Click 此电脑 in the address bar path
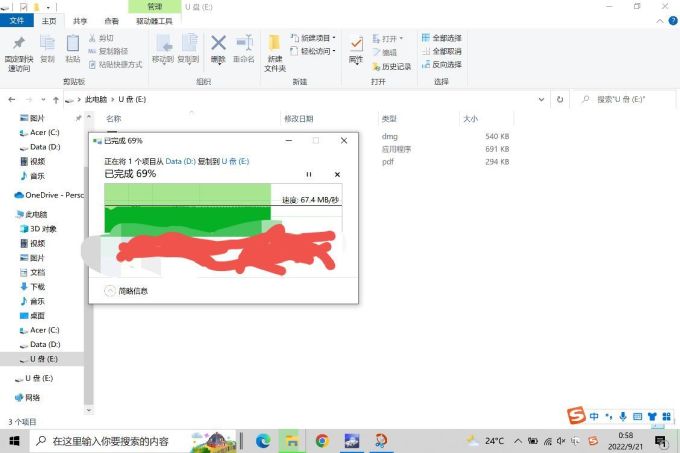The image size is (680, 453). 96,100
